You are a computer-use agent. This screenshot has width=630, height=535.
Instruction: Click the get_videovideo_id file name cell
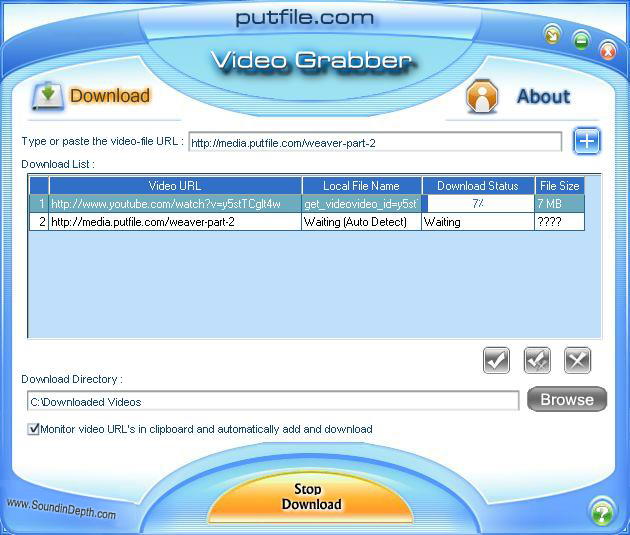pos(361,204)
